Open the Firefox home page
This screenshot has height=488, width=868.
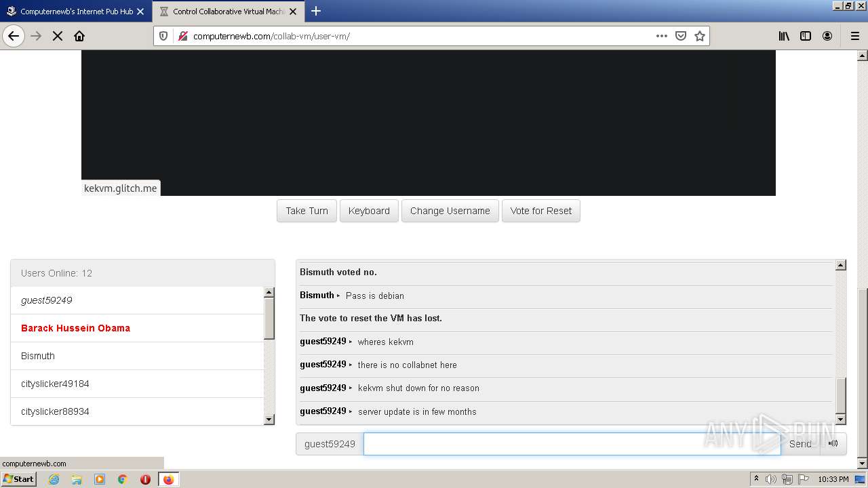pyautogui.click(x=79, y=36)
